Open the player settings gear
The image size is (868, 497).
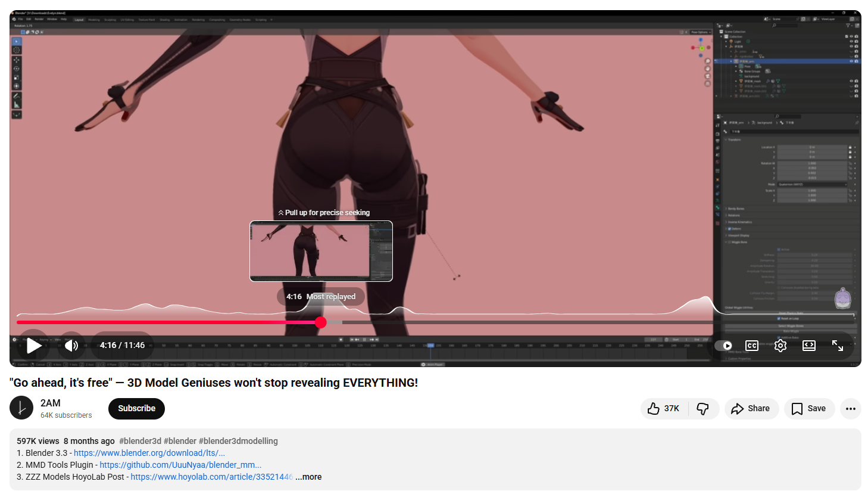click(x=780, y=346)
